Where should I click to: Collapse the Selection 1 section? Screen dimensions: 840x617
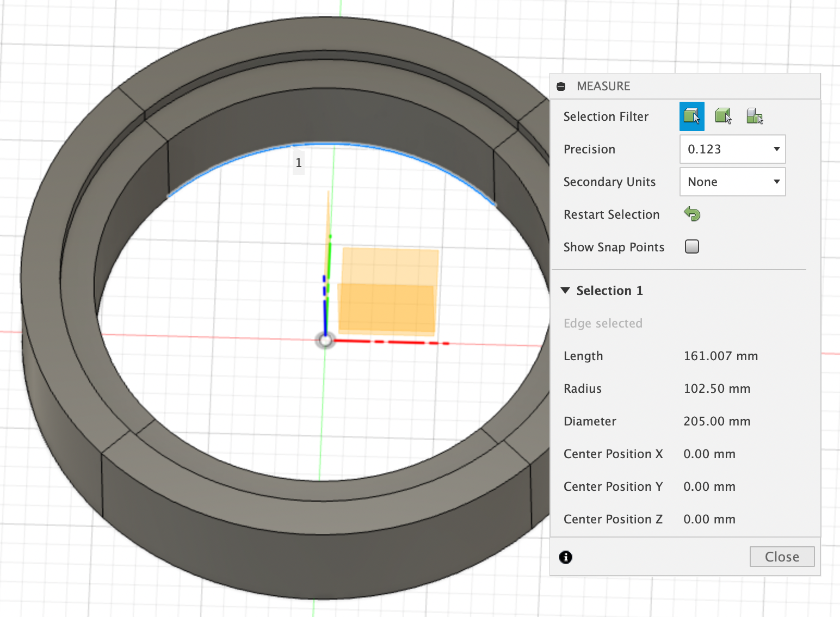565,291
